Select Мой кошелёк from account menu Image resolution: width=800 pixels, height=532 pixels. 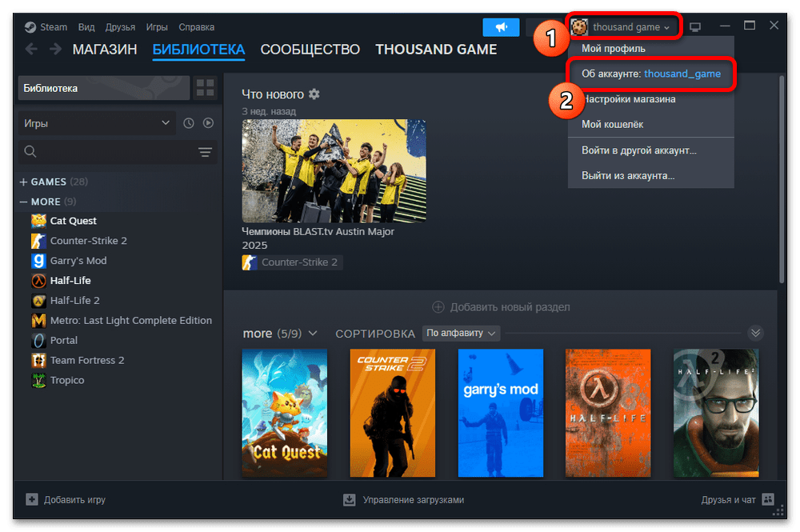click(x=612, y=124)
